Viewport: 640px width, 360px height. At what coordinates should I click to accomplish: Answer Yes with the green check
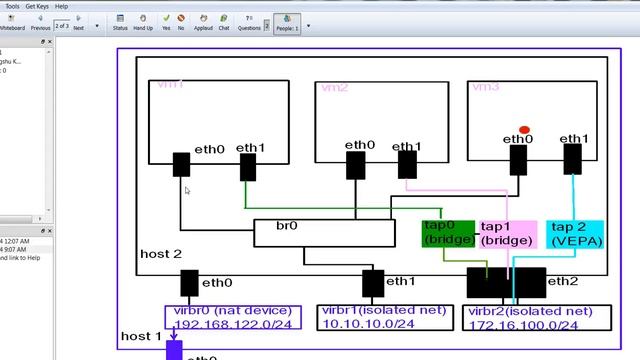coord(166,22)
